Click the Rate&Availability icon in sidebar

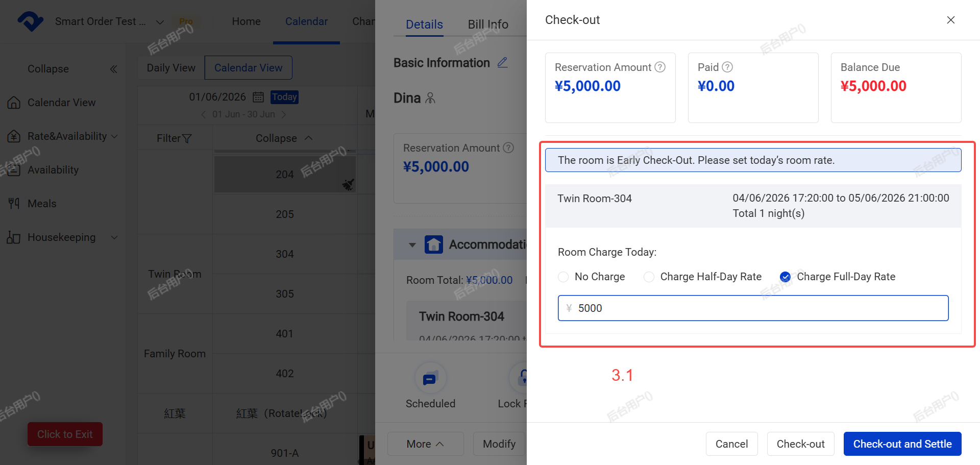[14, 136]
